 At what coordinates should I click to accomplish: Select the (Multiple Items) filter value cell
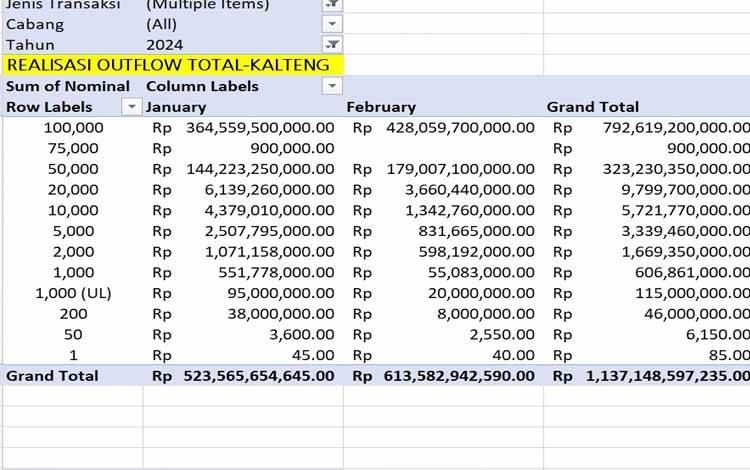tap(208, 5)
